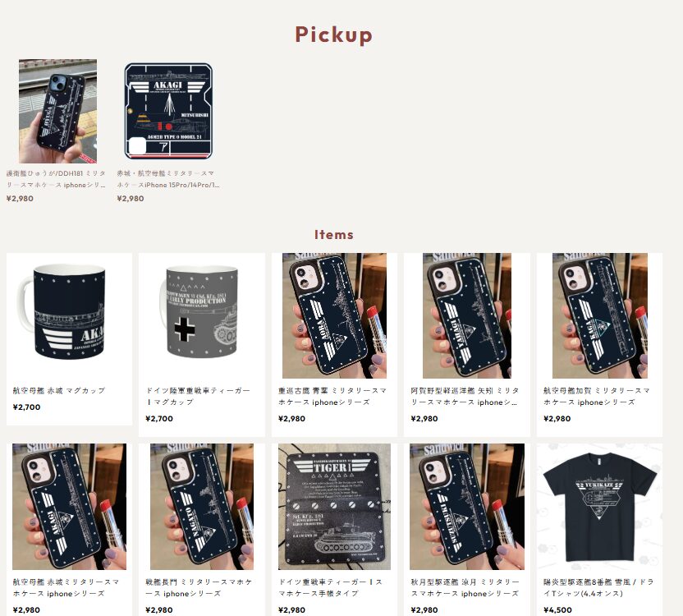Click the 重巡古鷹 青葉 ミリタリースマホケース title
Viewport: 683px width, 616px height.
pos(332,396)
